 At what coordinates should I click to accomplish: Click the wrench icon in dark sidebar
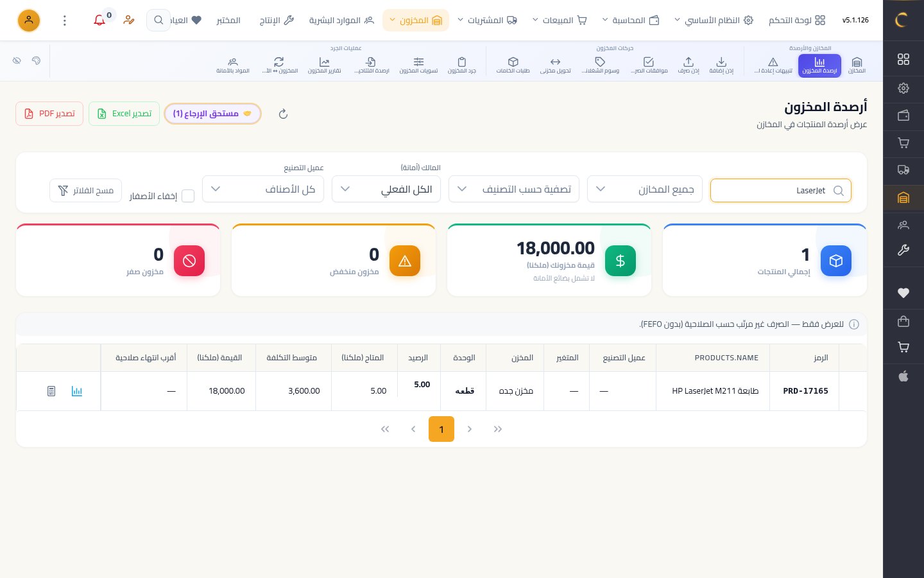click(903, 250)
